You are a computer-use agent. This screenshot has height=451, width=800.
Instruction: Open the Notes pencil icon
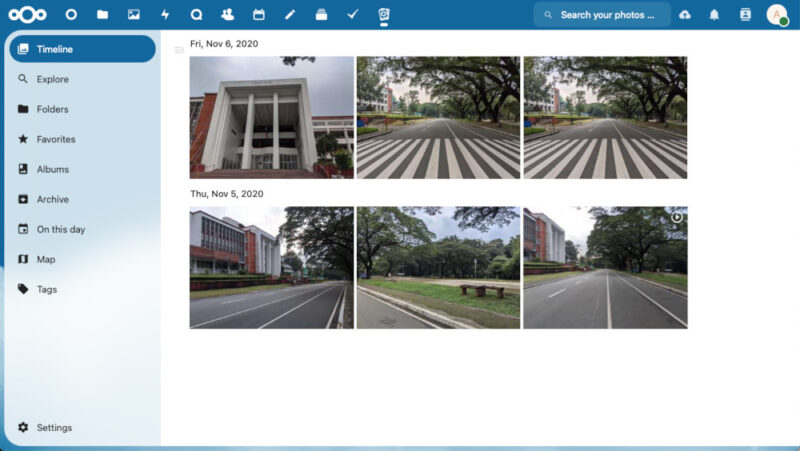click(290, 15)
